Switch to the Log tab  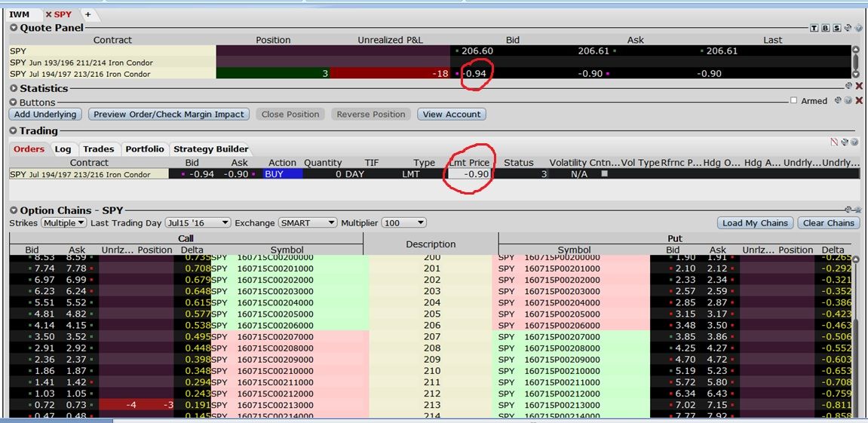click(x=63, y=149)
